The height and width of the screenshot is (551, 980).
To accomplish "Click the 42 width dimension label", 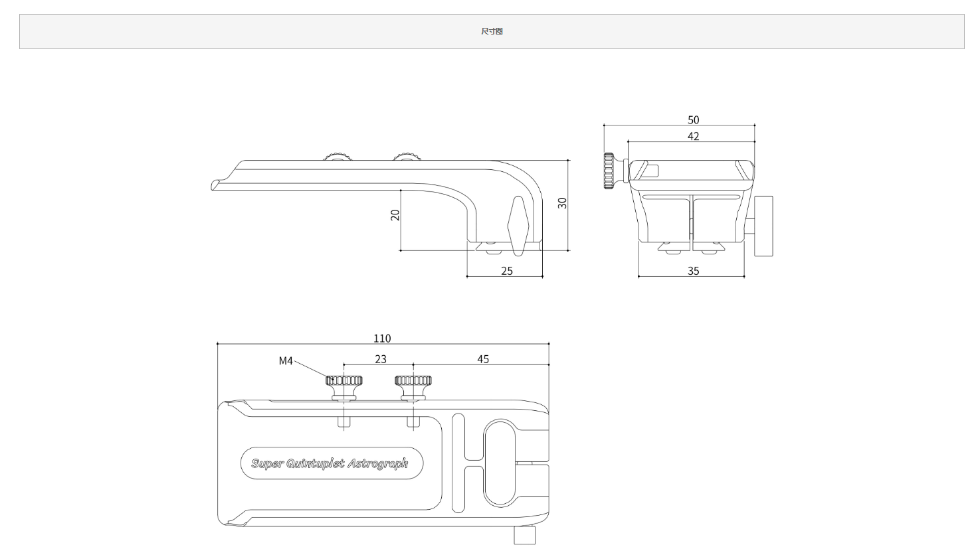I will point(693,136).
